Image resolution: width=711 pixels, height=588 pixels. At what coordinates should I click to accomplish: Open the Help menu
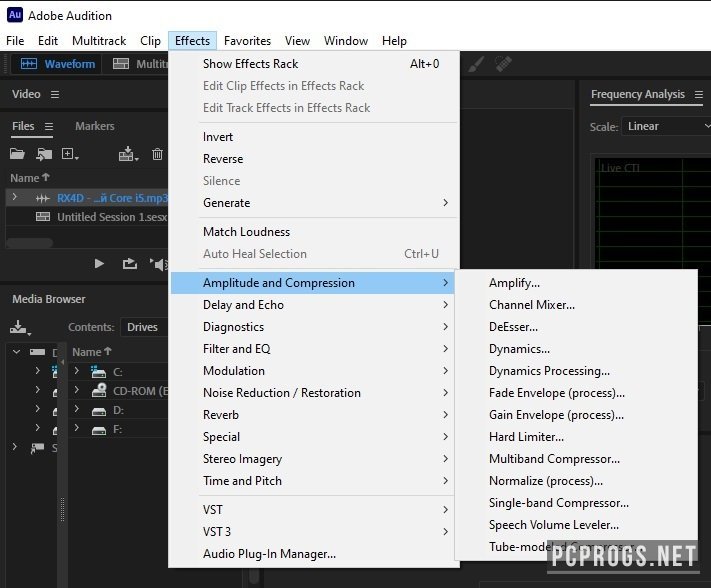(x=394, y=41)
